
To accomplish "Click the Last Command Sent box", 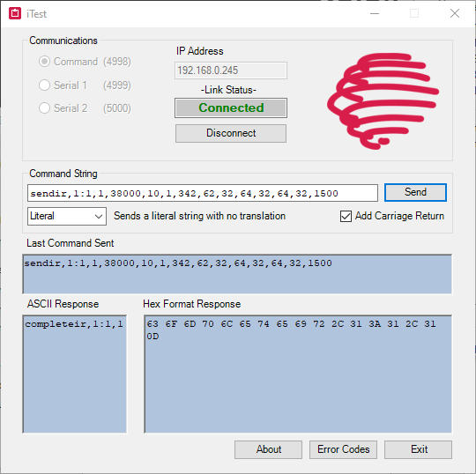I will [237, 274].
